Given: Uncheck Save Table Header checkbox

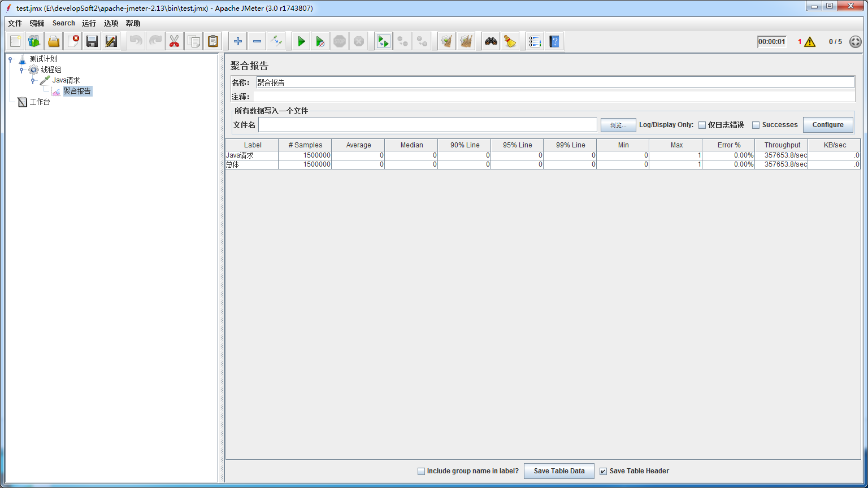Looking at the screenshot, I should pyautogui.click(x=604, y=471).
